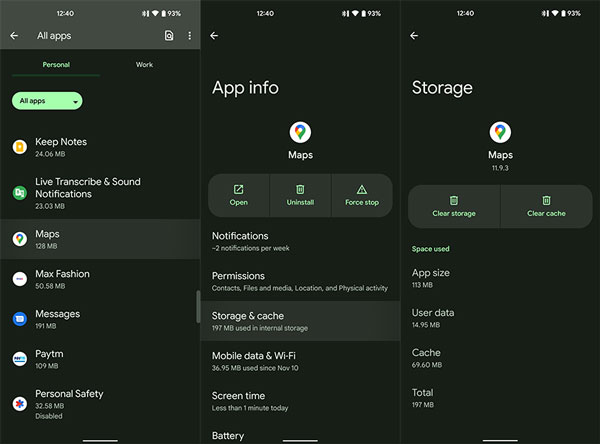Viewport: 600px width, 444px height.
Task: Open Screen time for Maps
Action: [300, 401]
